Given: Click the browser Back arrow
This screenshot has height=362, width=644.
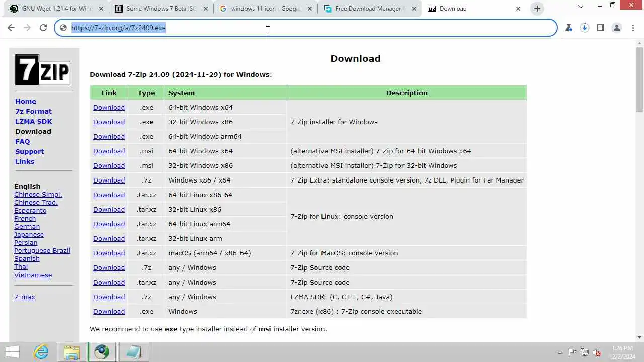Looking at the screenshot, I should coord(11,28).
